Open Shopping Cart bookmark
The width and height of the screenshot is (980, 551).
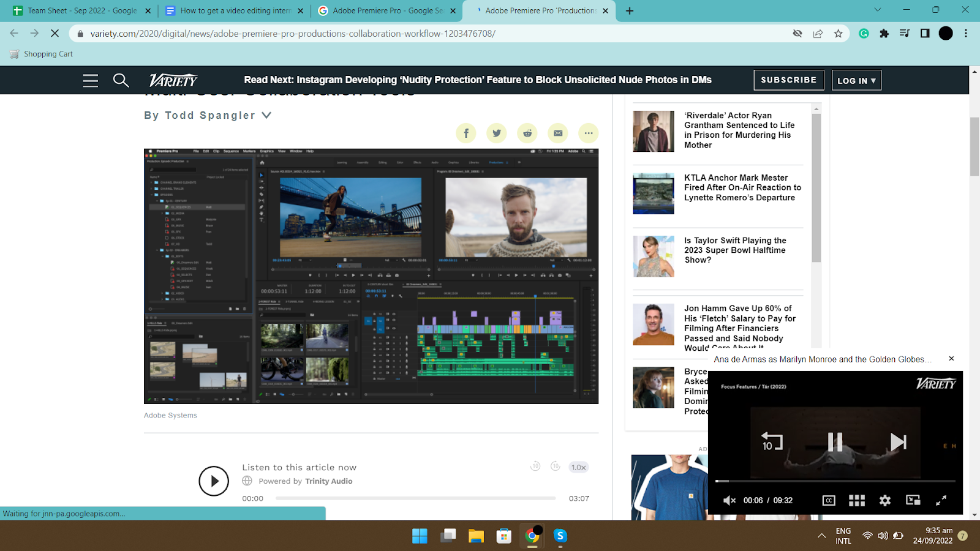41,54
